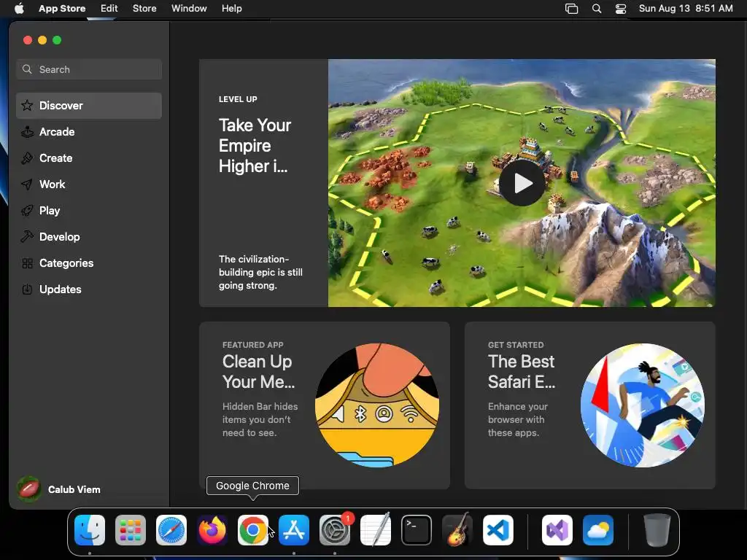Launch Safari from the Dock
The image size is (747, 560).
point(171,530)
